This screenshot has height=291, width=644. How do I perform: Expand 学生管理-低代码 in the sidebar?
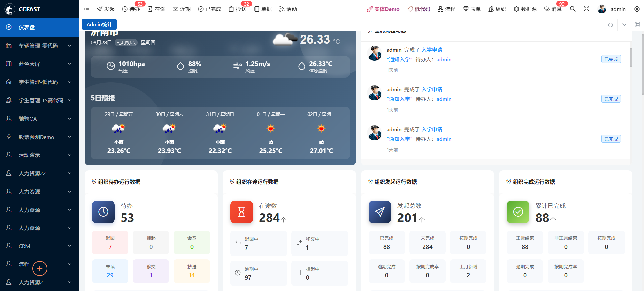40,82
